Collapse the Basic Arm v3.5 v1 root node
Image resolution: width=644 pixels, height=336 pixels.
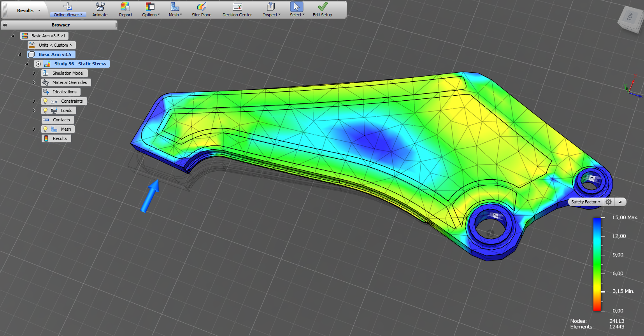pos(13,36)
